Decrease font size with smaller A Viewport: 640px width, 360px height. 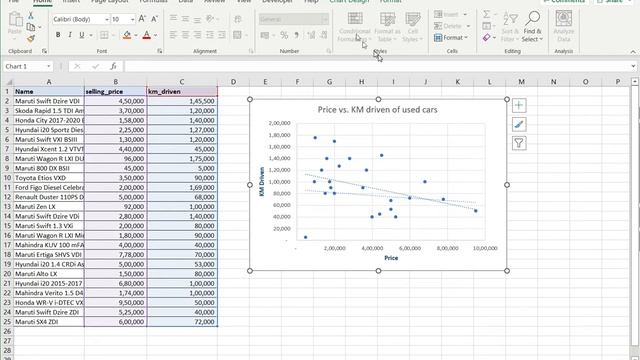coord(154,19)
